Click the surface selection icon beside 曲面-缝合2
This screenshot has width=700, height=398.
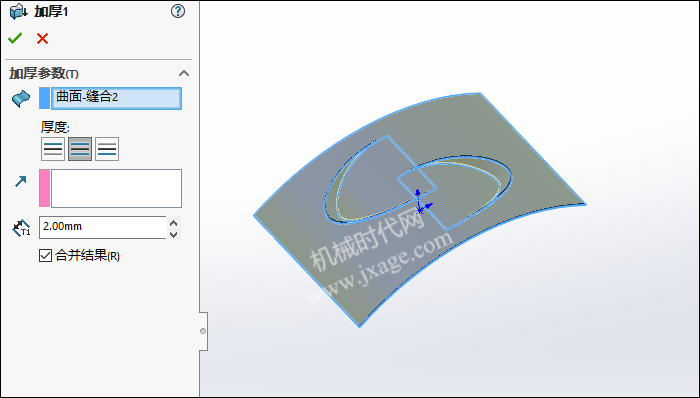(x=21, y=98)
